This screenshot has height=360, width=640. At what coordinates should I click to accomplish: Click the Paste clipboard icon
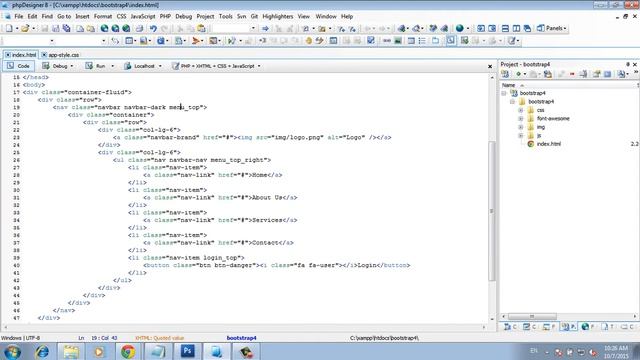pyautogui.click(x=202, y=28)
